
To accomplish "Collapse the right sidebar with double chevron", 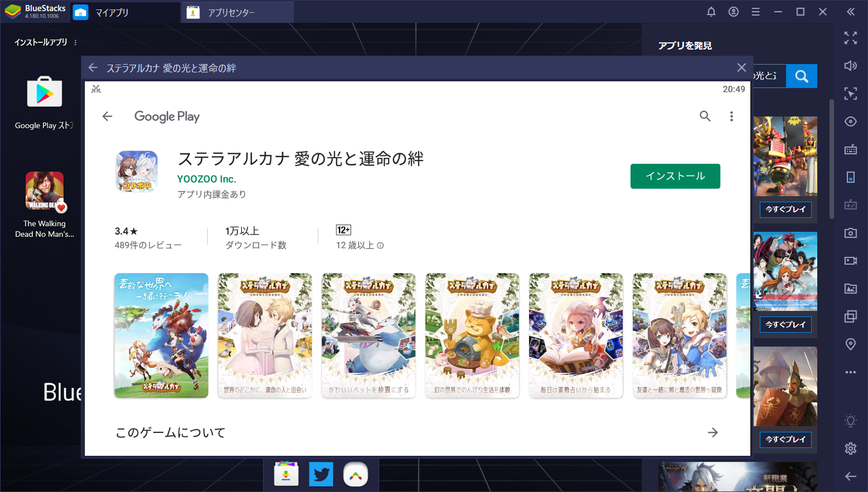I will (x=851, y=12).
